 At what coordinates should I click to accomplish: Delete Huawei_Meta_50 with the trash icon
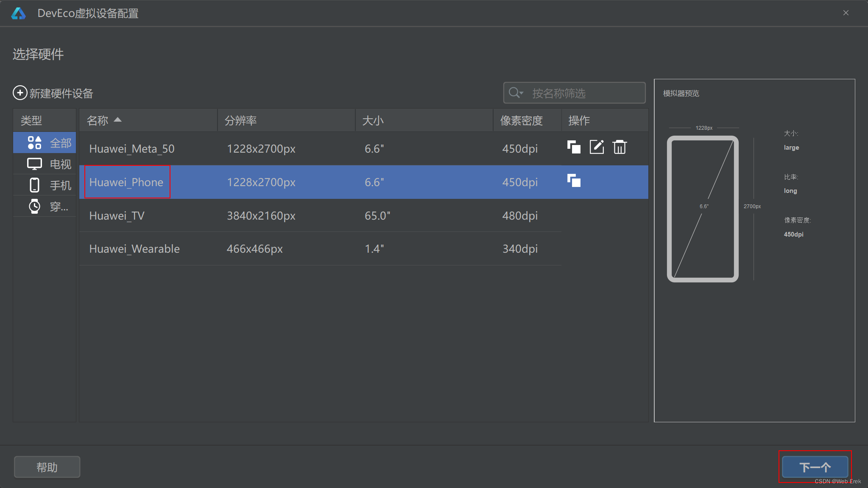pos(620,147)
